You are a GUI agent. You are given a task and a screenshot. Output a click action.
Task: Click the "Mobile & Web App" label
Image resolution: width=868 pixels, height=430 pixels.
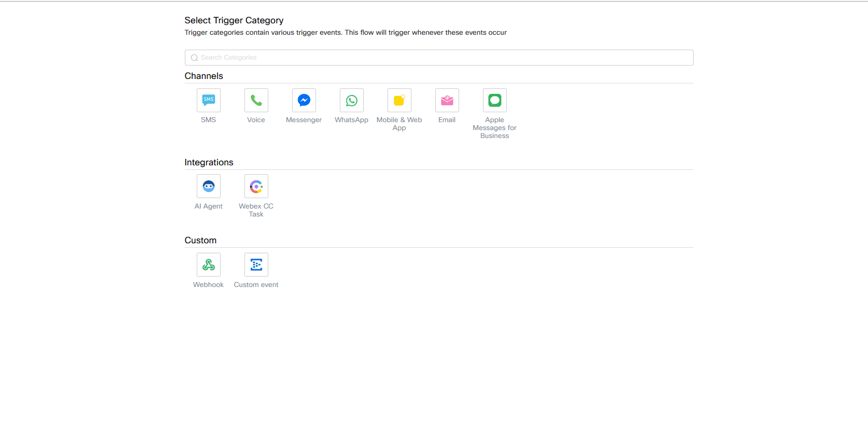[x=399, y=124]
